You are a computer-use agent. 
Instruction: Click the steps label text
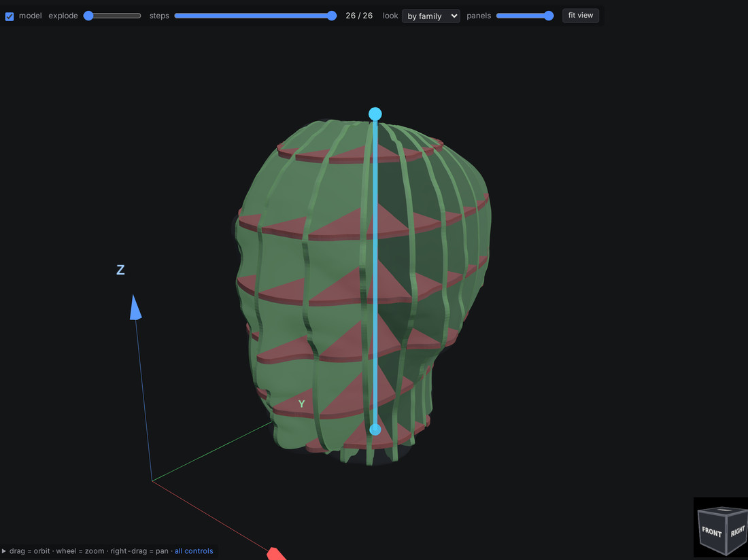tap(159, 16)
